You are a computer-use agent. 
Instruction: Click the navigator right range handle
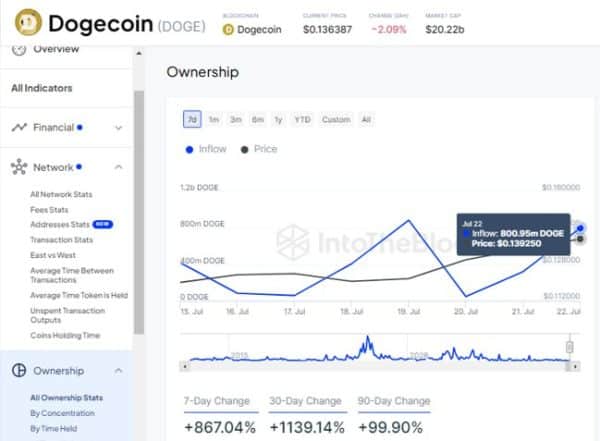pyautogui.click(x=569, y=347)
